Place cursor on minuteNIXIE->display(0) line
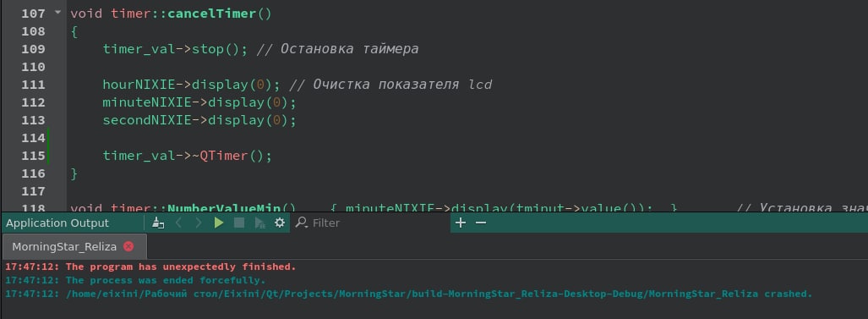 point(199,102)
